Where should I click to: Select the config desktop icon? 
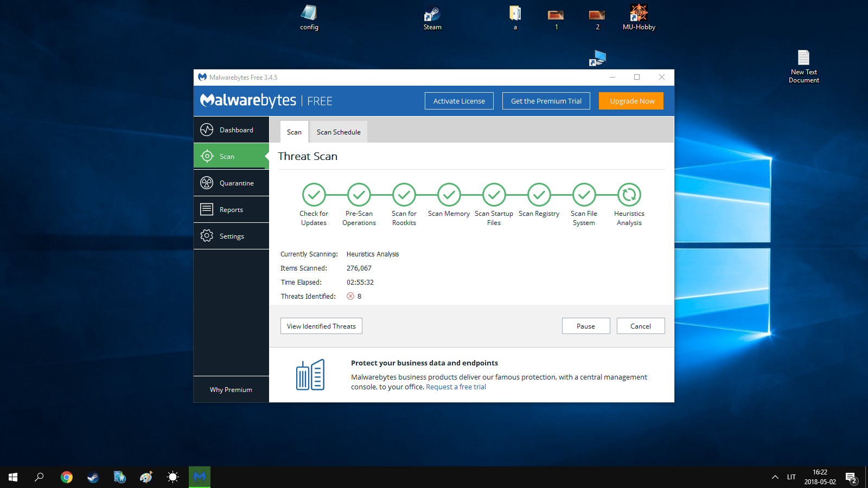[x=309, y=17]
